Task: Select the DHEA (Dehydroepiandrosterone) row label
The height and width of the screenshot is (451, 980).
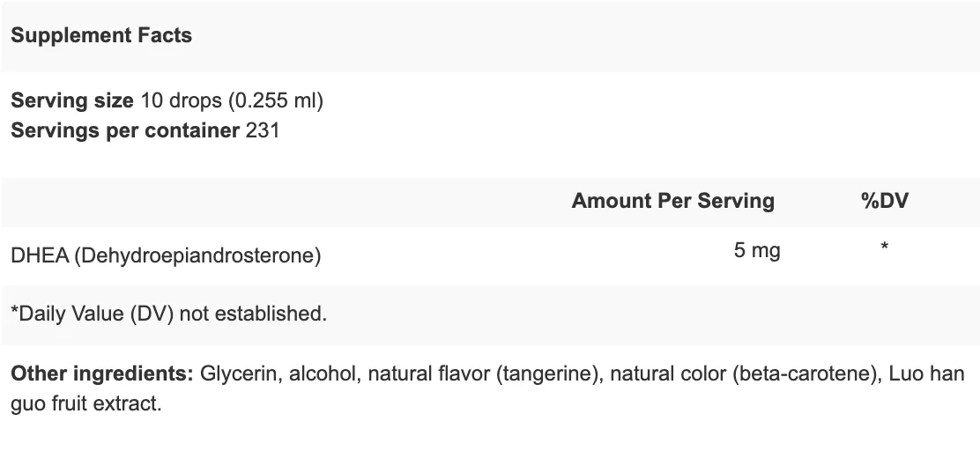Action: point(166,255)
